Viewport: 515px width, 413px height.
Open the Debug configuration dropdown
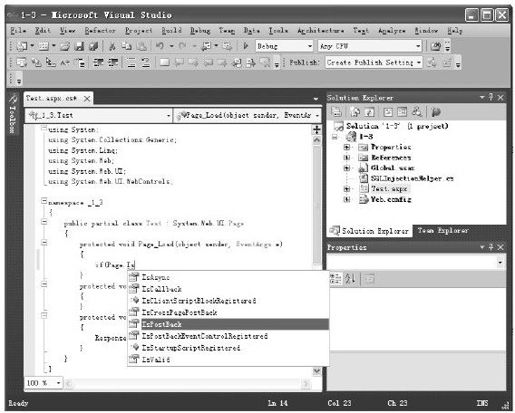click(x=284, y=46)
